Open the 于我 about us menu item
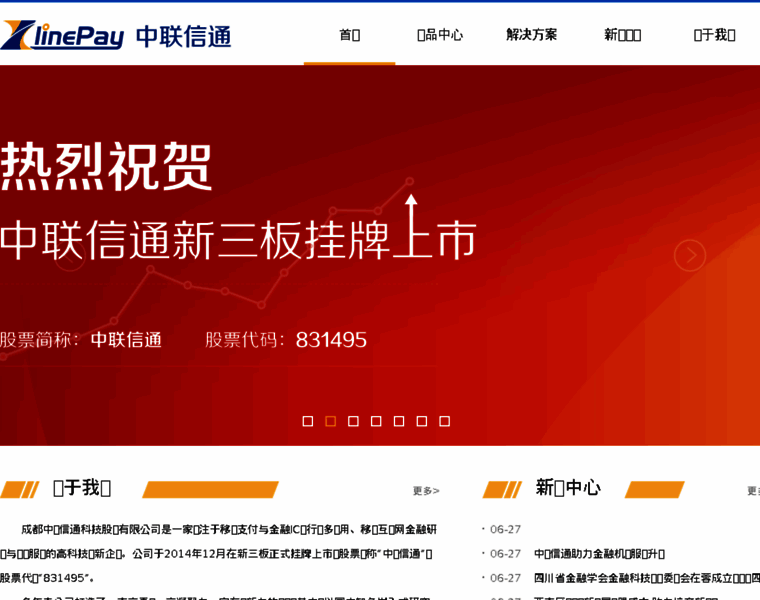760x600 pixels. 714,35
